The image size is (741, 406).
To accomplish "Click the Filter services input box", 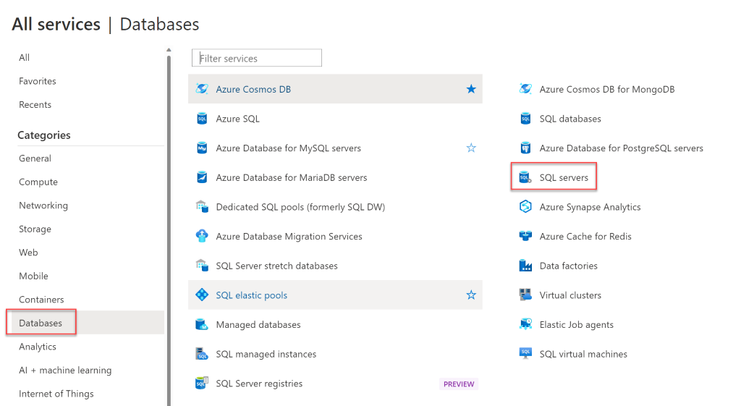I will (257, 58).
